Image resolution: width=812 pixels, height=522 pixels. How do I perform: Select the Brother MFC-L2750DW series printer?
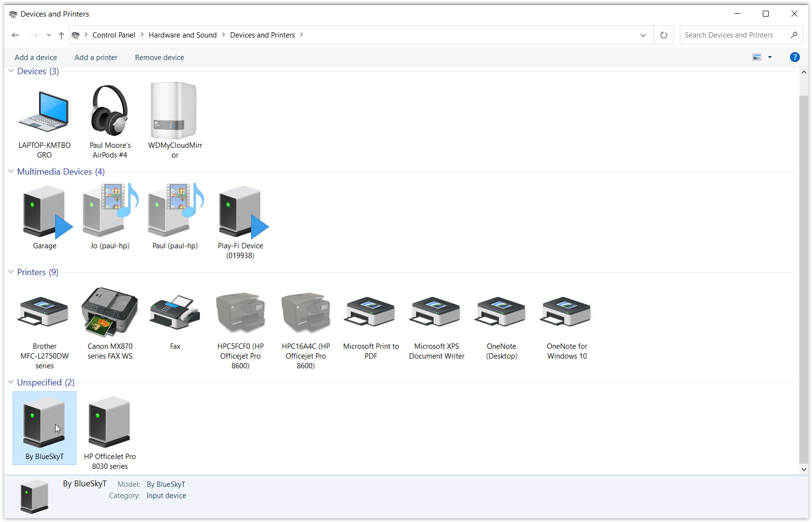point(44,312)
